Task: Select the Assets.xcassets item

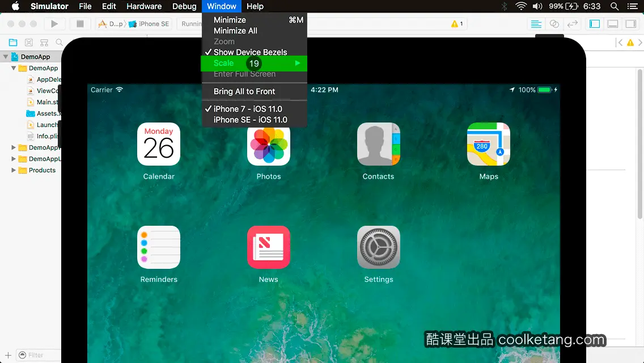Action: [44, 113]
